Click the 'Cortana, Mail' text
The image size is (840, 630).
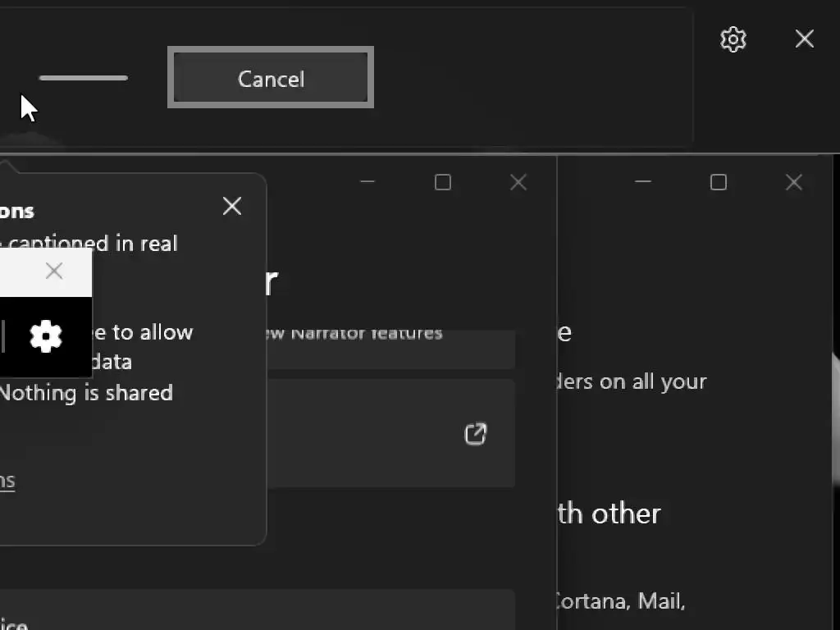(620, 601)
